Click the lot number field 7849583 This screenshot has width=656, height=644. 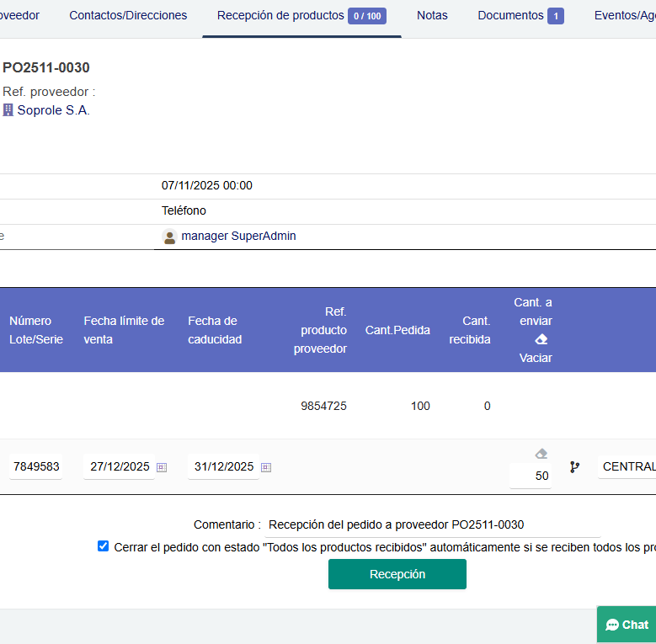(36, 466)
